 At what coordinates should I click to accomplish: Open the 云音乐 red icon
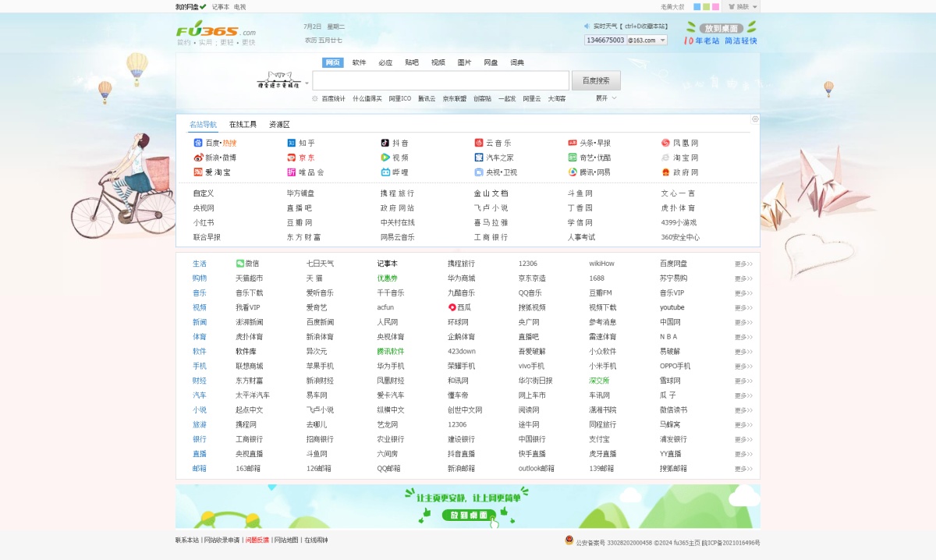pyautogui.click(x=479, y=143)
